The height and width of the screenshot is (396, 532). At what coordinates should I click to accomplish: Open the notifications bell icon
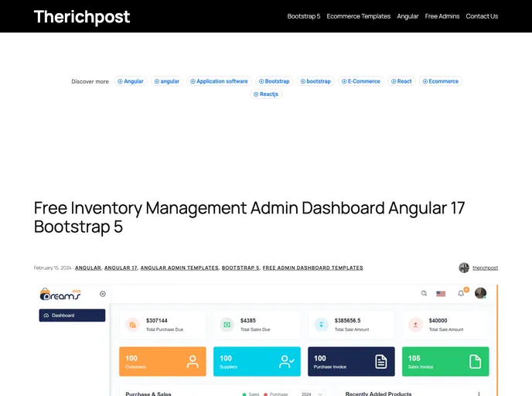(x=461, y=294)
